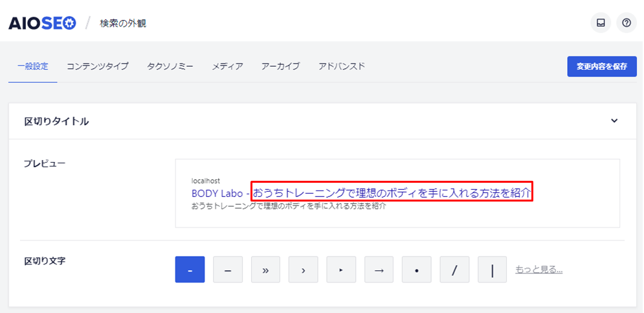Open the help question mark icon
Viewport: 644px width, 313px height.
(627, 23)
